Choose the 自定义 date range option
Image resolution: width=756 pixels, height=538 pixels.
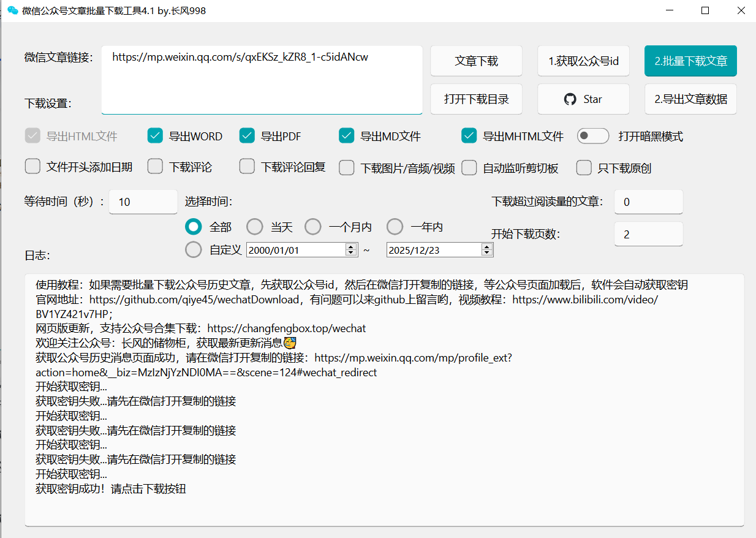point(194,249)
